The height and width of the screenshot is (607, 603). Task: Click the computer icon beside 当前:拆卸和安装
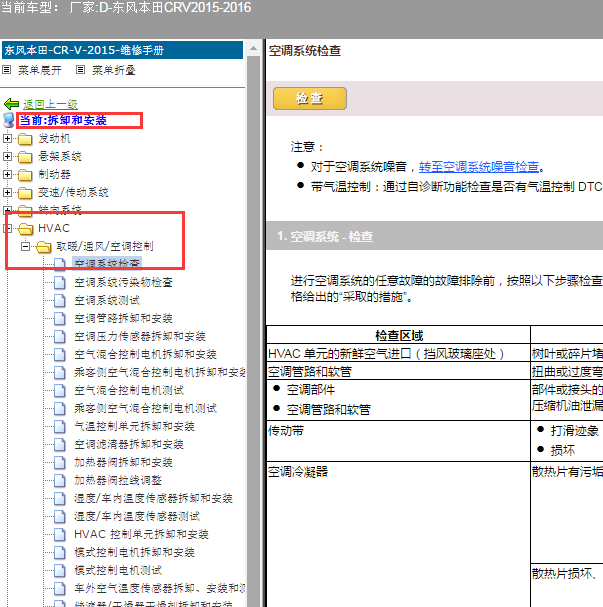coord(9,120)
